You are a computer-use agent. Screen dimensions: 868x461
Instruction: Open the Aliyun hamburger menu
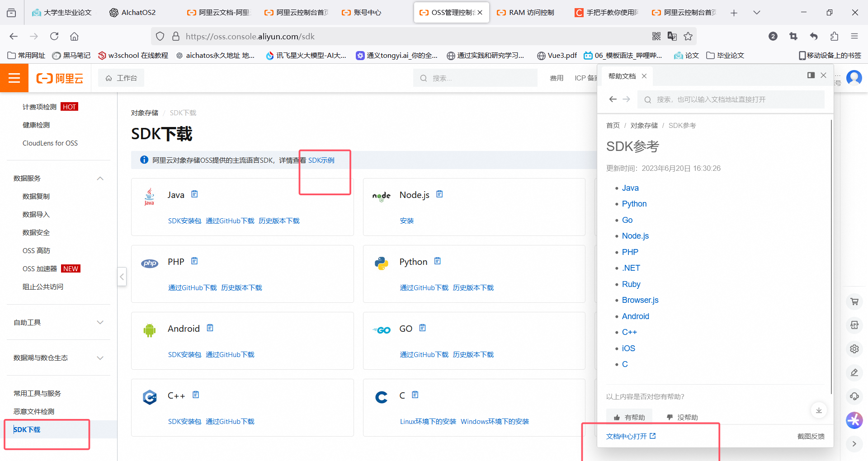pyautogui.click(x=14, y=78)
